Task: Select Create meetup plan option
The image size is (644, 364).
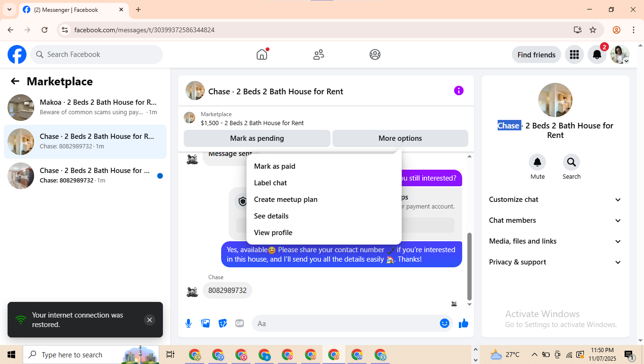Action: point(324,200)
